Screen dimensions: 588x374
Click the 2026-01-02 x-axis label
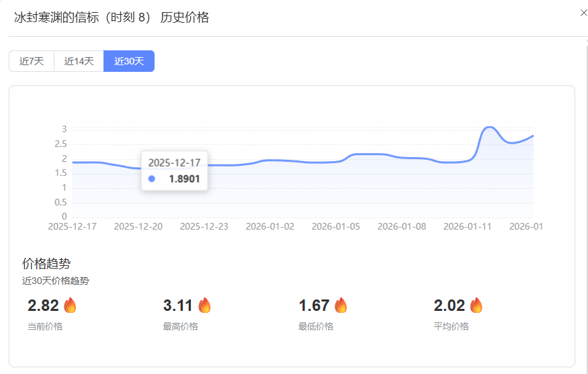(270, 226)
